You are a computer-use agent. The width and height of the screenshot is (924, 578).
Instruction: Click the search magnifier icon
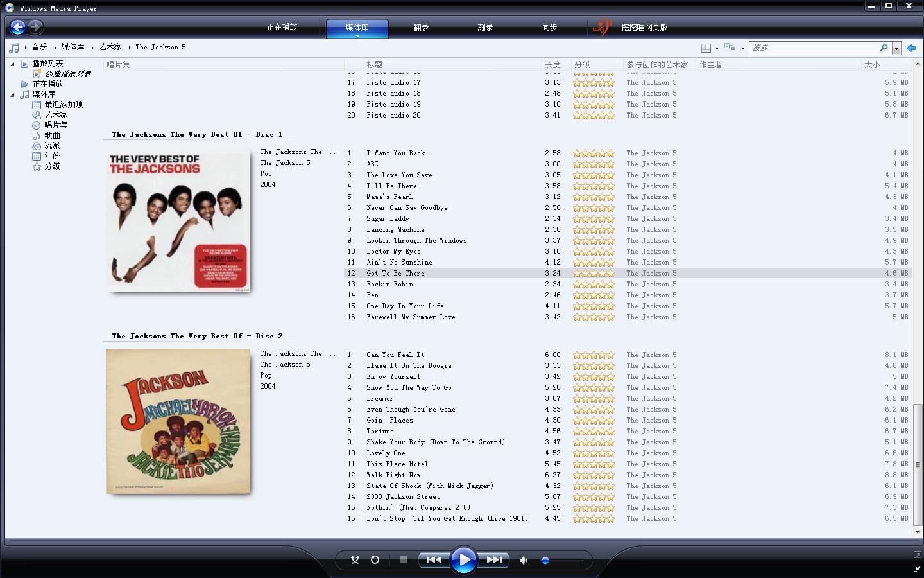[884, 48]
